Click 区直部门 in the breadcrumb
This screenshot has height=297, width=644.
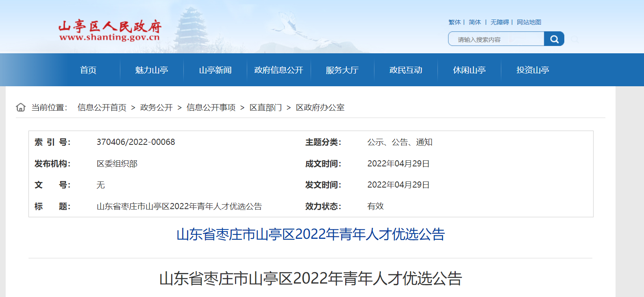[265, 107]
